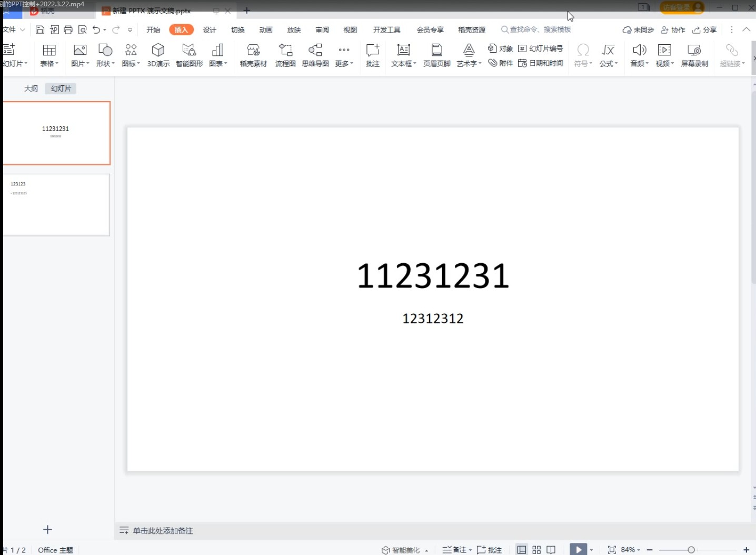This screenshot has width=756, height=555.
Task: Open the 文件 menu
Action: 13,29
